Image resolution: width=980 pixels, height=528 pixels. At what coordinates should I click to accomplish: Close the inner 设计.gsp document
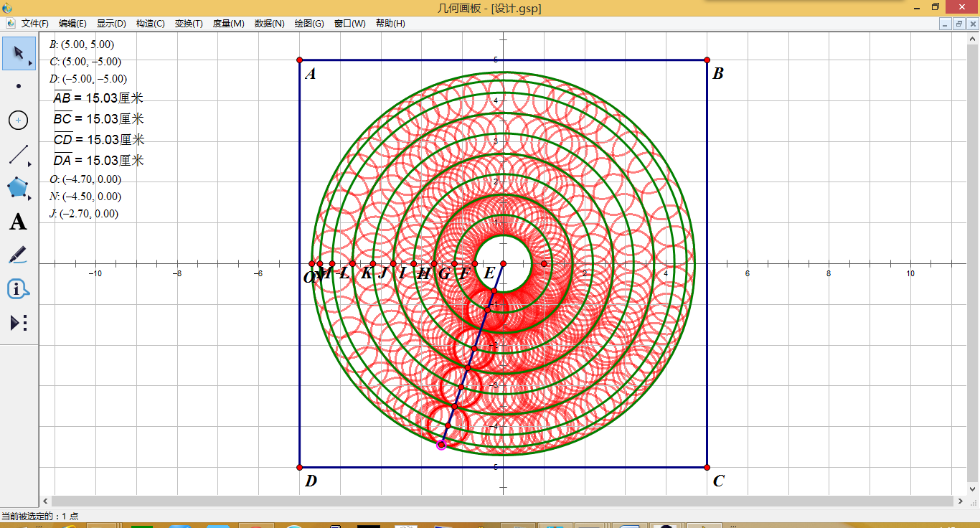coord(973,24)
